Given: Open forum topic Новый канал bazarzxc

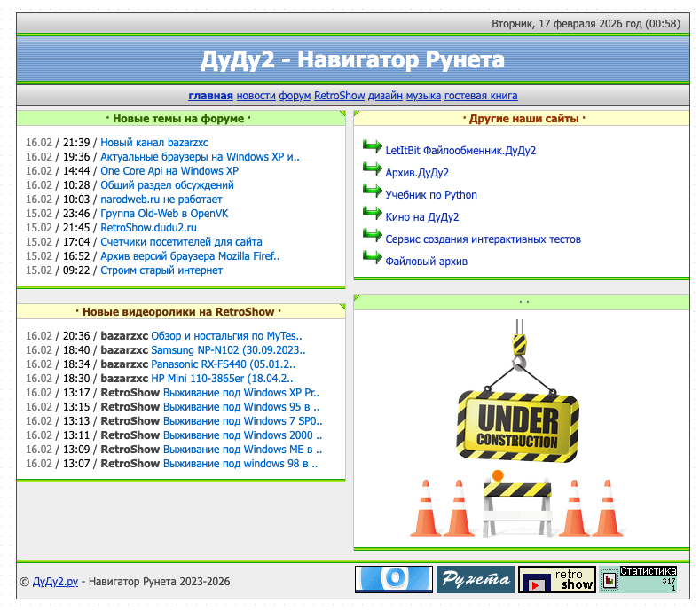Looking at the screenshot, I should coord(154,142).
